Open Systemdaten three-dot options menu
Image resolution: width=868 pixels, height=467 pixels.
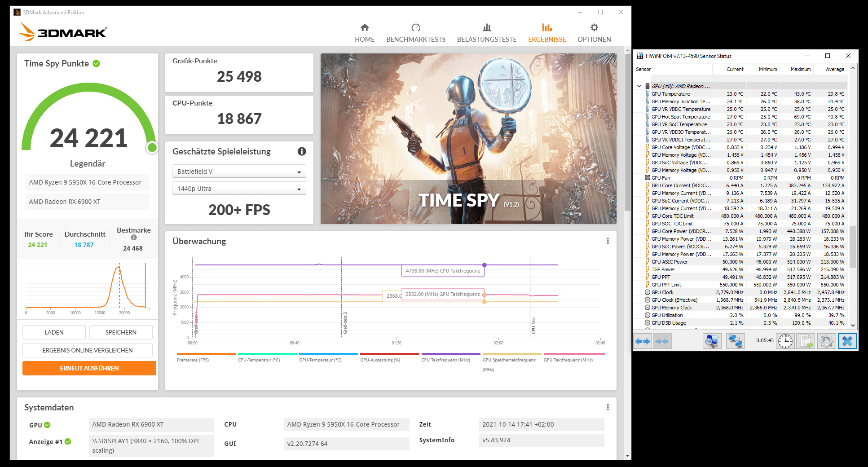(608, 407)
